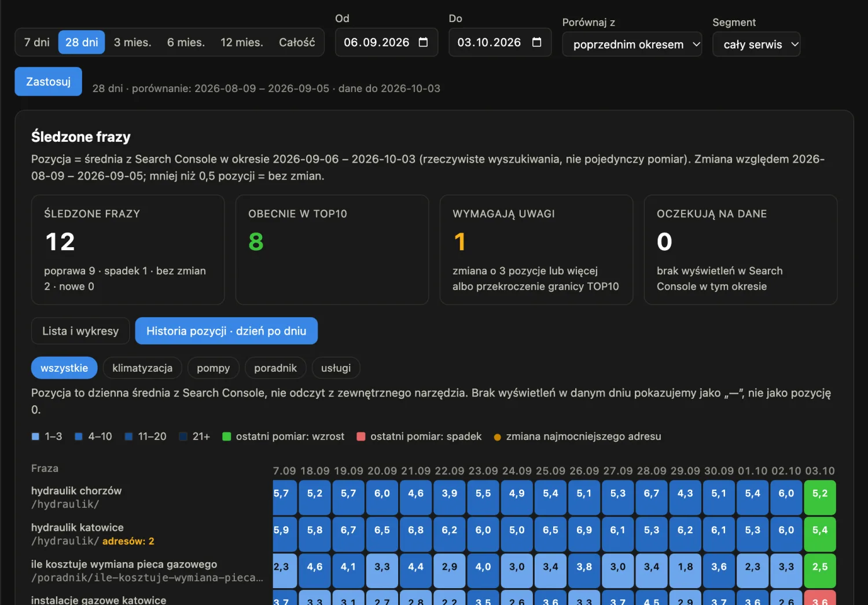Filter by pompy tag

213,368
